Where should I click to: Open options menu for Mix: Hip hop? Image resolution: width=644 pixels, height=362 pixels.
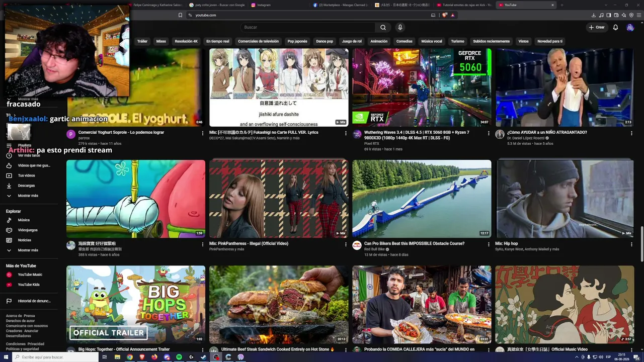point(631,244)
